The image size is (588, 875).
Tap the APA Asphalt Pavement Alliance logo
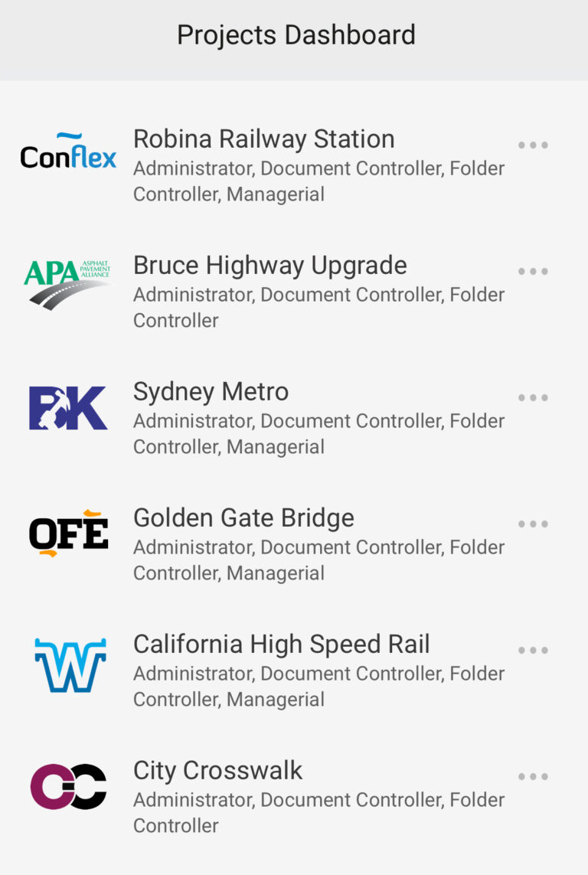(x=67, y=284)
